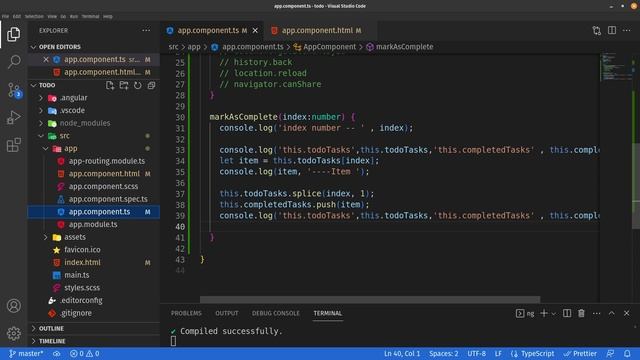
Task: Open the Extensions view
Action: tap(13, 145)
